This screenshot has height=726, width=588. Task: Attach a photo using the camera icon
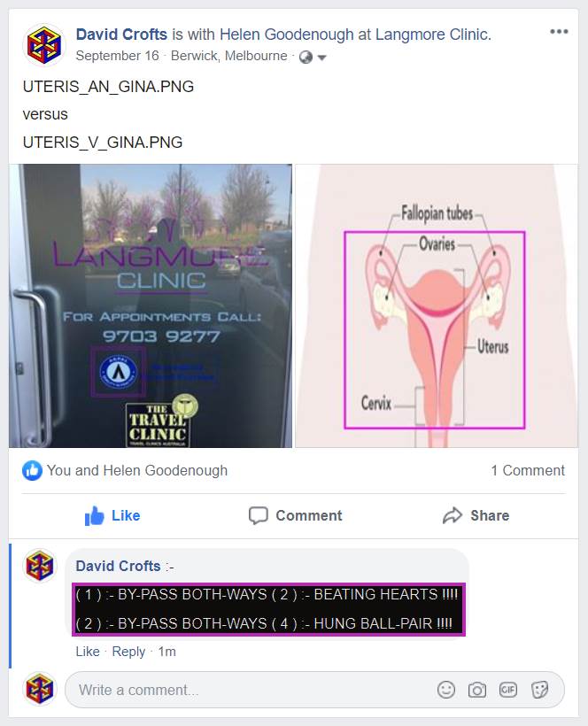pyautogui.click(x=477, y=690)
